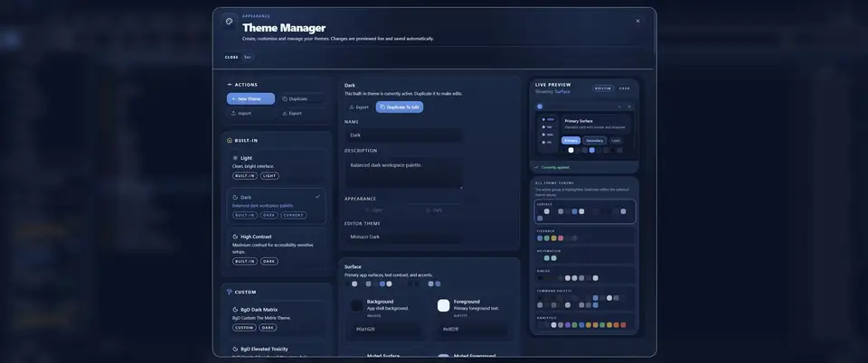Select the High Contrast theme card
This screenshot has width=868, height=363.
tap(277, 249)
